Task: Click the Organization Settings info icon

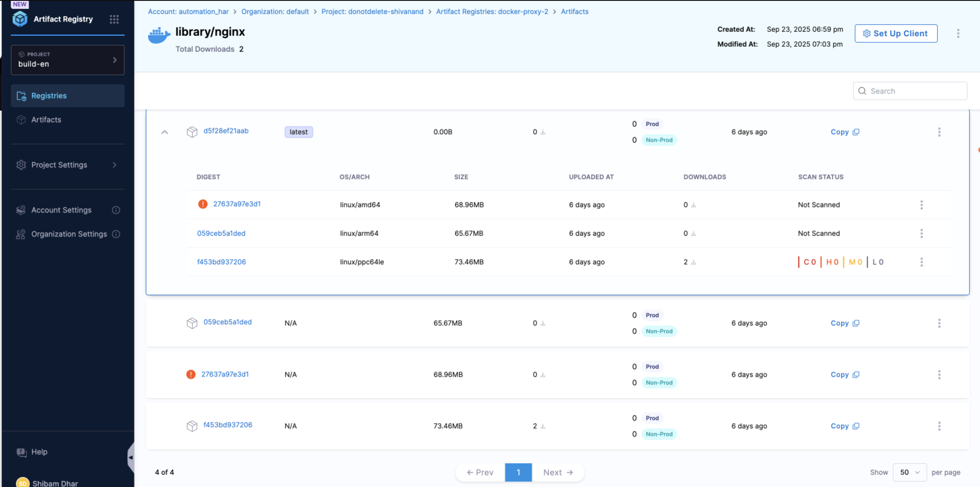Action: (x=116, y=234)
